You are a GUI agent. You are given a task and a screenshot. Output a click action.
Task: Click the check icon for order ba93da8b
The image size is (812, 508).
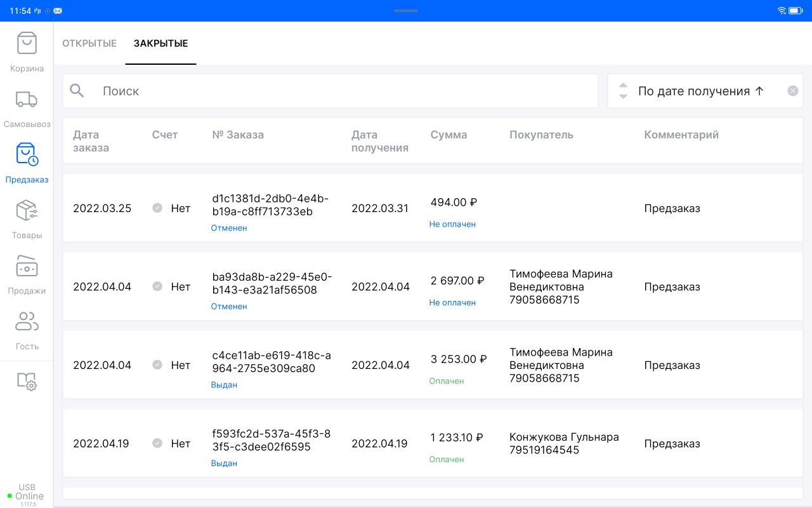click(x=157, y=286)
